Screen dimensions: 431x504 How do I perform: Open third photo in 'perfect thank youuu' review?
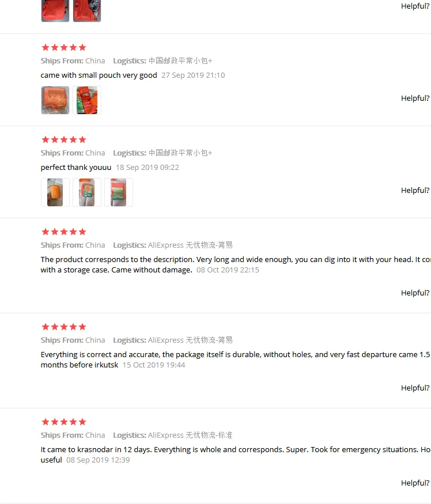click(119, 192)
